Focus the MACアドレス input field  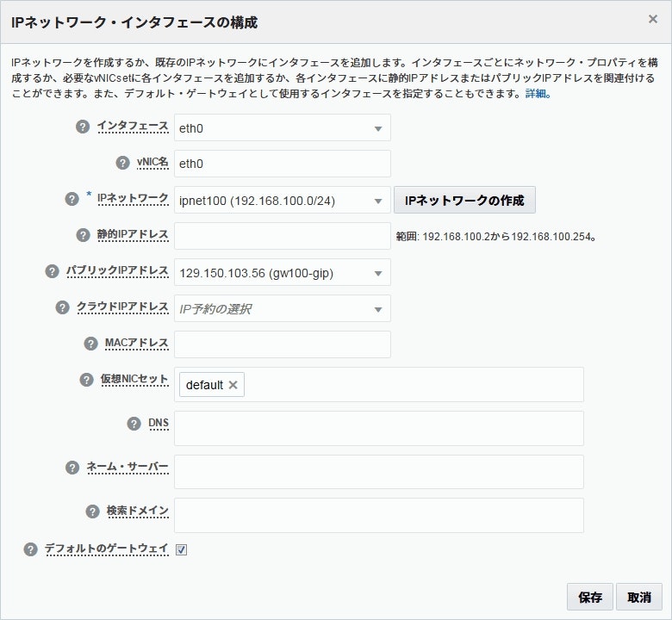(283, 344)
